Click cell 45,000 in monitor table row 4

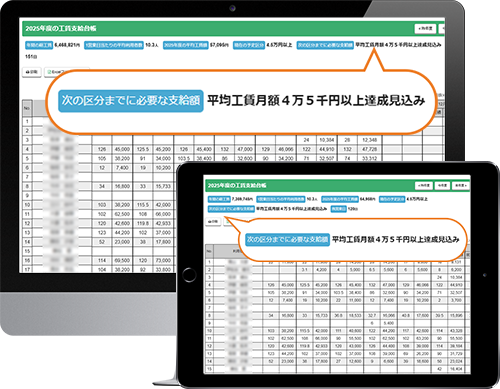pos(122,149)
